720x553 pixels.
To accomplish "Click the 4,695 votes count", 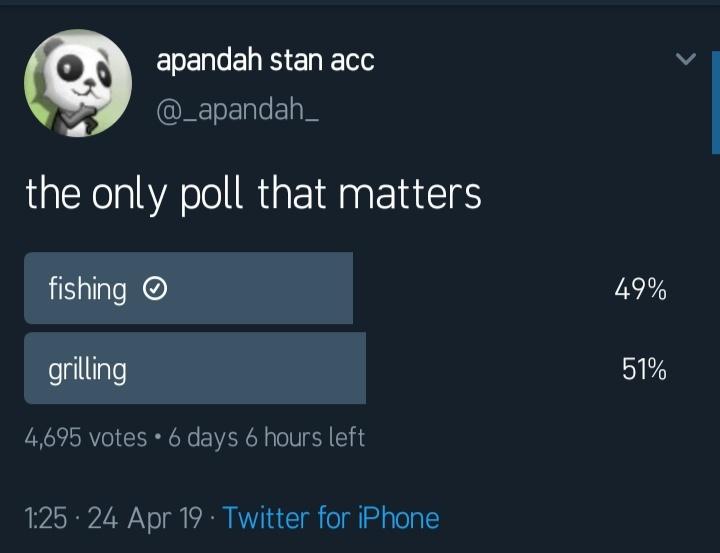I will pyautogui.click(x=86, y=438).
